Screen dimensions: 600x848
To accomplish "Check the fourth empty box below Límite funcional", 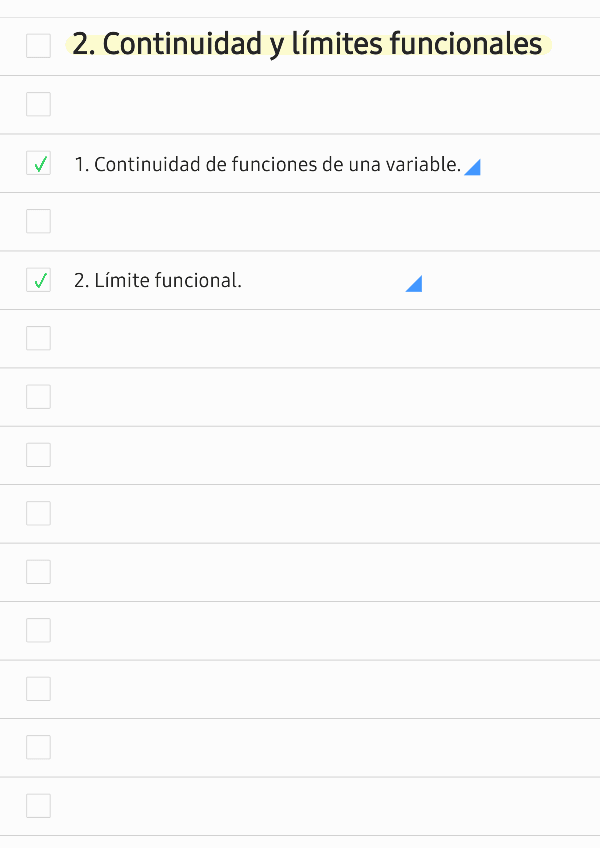I will (38, 513).
